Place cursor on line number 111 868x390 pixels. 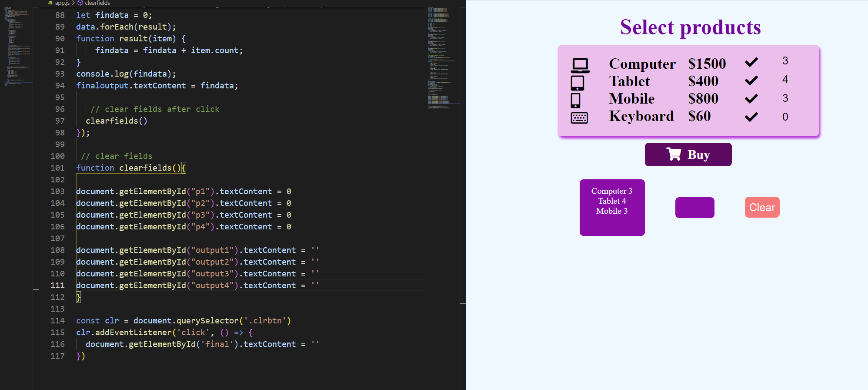[x=57, y=286]
